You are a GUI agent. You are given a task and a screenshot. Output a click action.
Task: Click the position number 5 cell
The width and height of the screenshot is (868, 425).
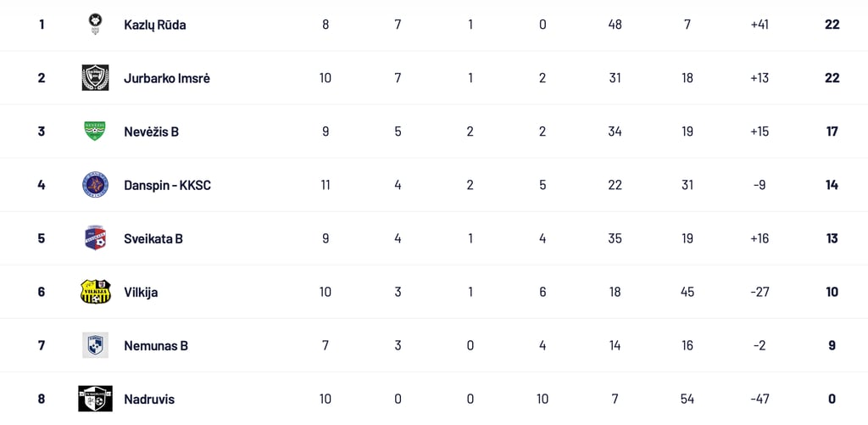pyautogui.click(x=41, y=238)
